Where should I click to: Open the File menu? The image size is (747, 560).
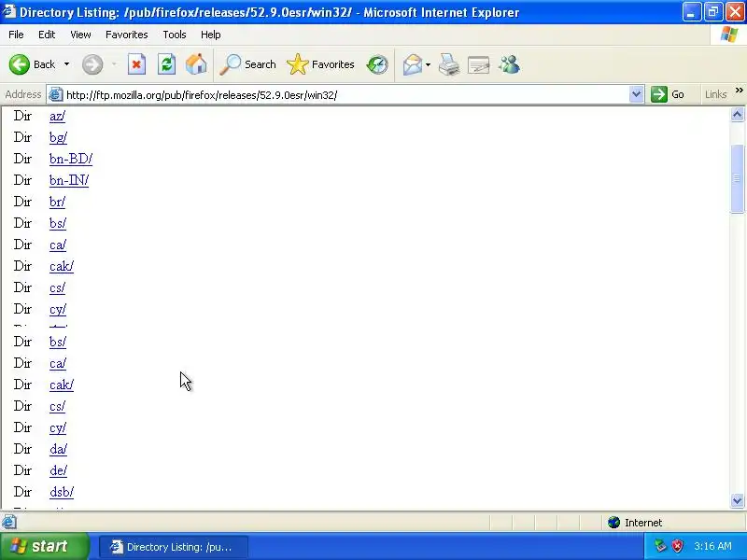(x=16, y=35)
